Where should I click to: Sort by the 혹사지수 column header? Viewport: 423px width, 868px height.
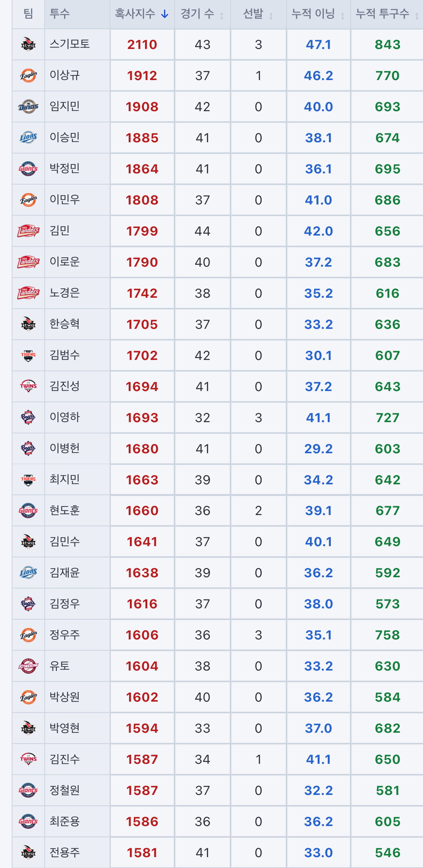(142, 14)
